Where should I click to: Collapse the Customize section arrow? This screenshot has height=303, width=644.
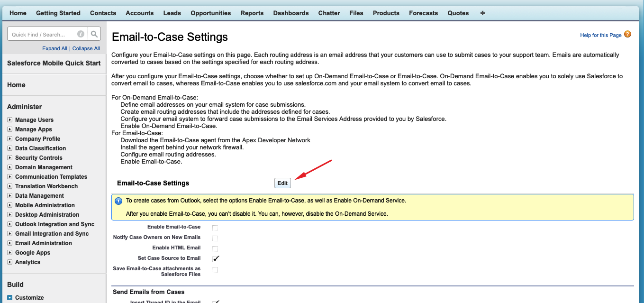(x=10, y=298)
